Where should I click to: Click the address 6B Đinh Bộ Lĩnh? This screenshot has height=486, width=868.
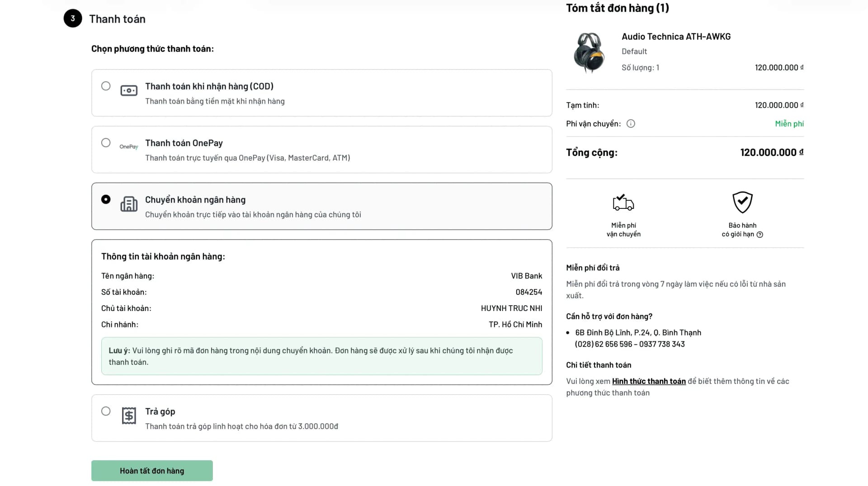638,333
